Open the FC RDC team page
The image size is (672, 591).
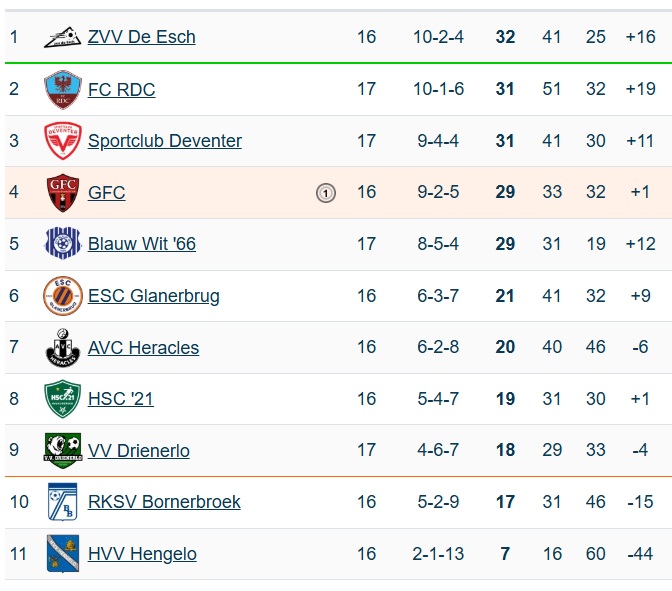(122, 90)
